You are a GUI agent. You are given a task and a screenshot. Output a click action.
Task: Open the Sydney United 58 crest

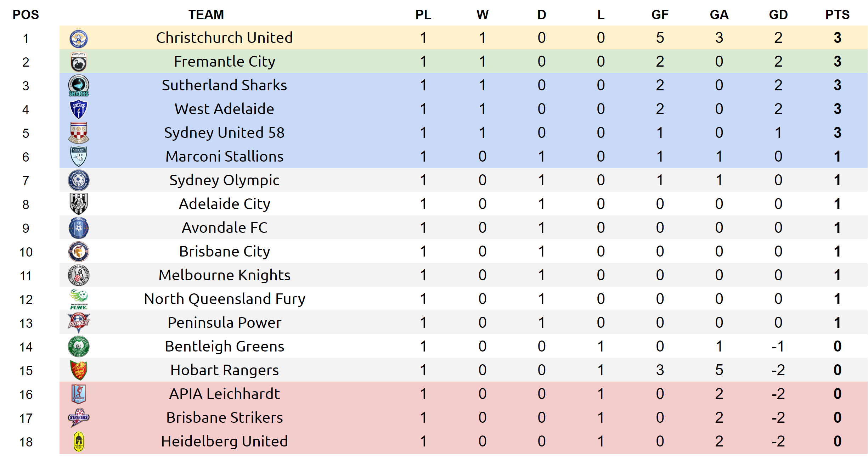point(78,133)
